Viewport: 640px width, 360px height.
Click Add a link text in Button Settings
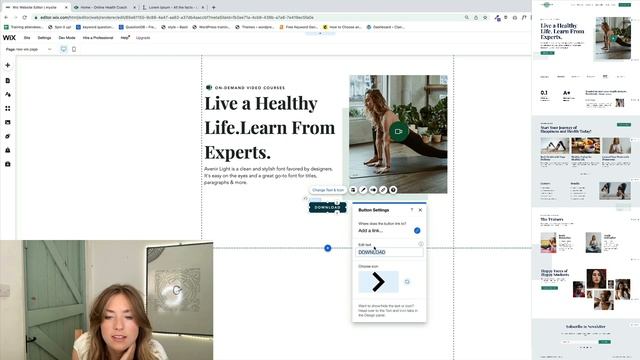(x=371, y=231)
